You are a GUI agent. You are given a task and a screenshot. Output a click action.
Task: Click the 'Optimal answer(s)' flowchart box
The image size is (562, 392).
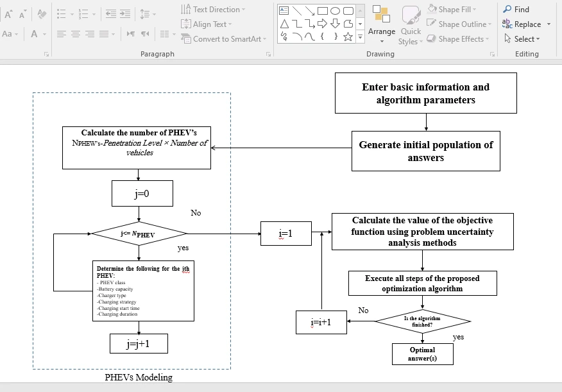pyautogui.click(x=422, y=354)
